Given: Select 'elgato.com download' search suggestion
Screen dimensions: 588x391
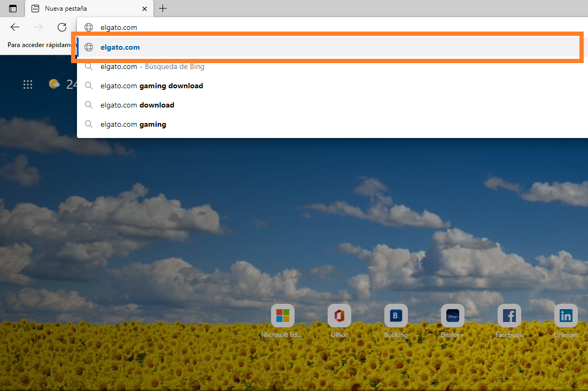Looking at the screenshot, I should point(137,105).
